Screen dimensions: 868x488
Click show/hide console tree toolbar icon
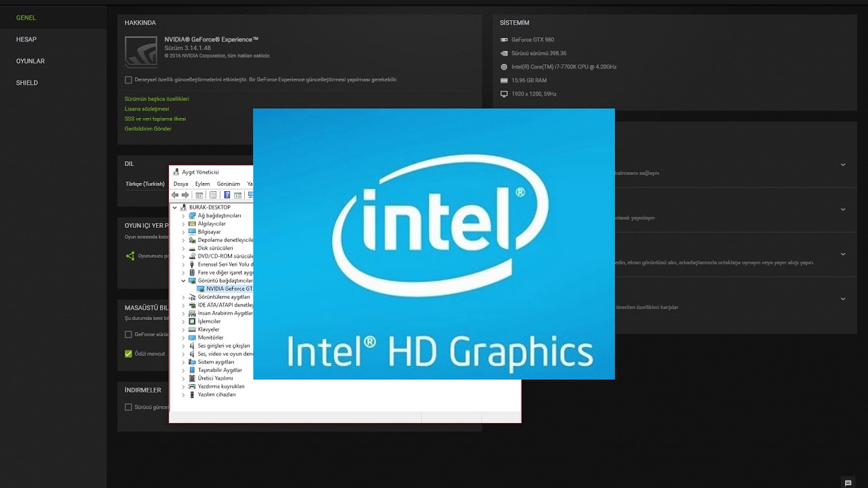(199, 195)
